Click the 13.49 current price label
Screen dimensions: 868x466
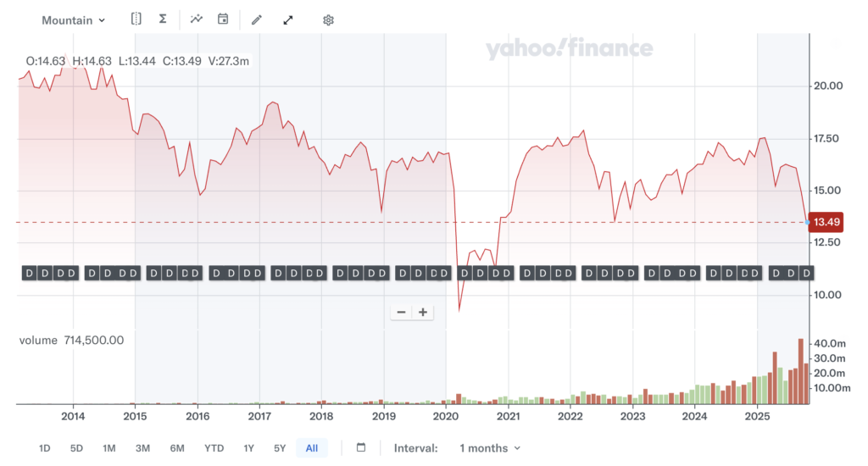tap(826, 222)
